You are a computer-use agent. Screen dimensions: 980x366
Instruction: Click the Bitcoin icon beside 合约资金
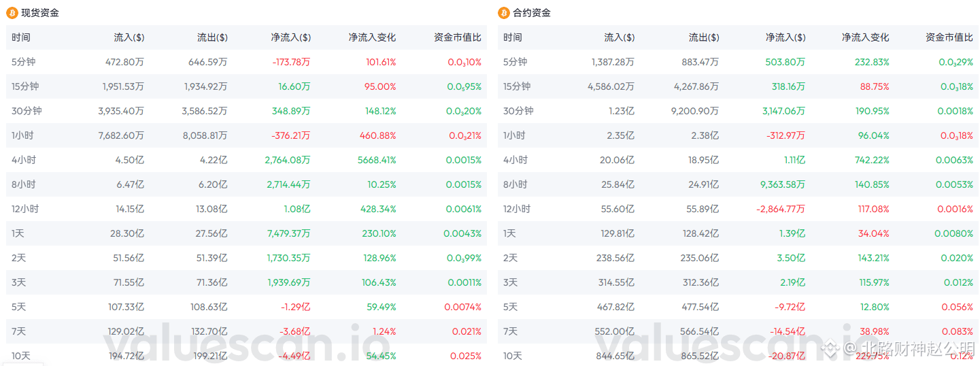click(504, 13)
